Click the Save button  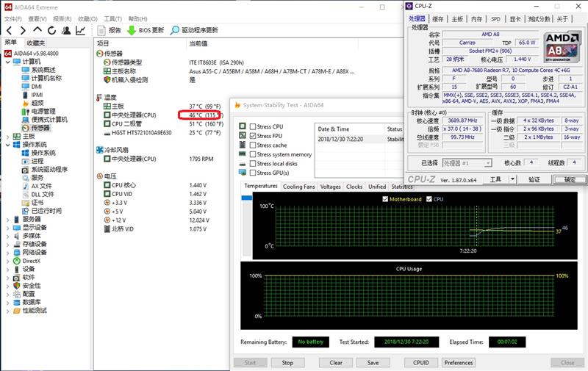[x=373, y=362]
